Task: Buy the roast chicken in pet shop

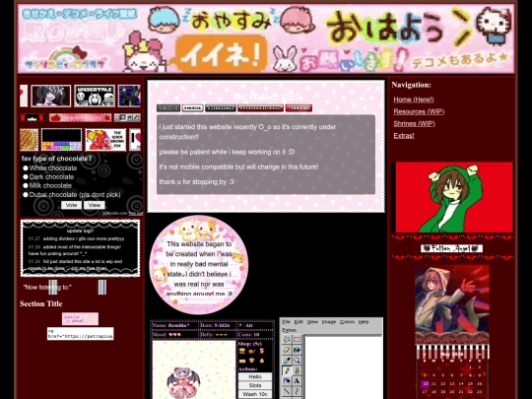Action: coord(252,351)
